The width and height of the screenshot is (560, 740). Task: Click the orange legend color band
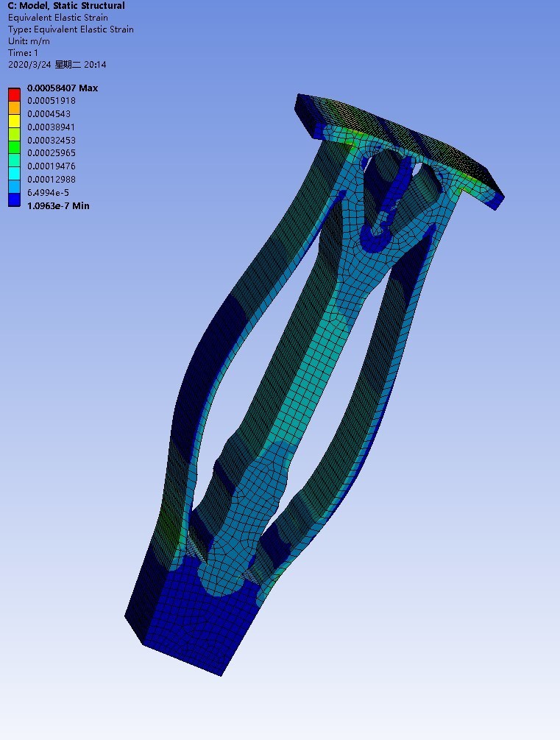pos(14,108)
